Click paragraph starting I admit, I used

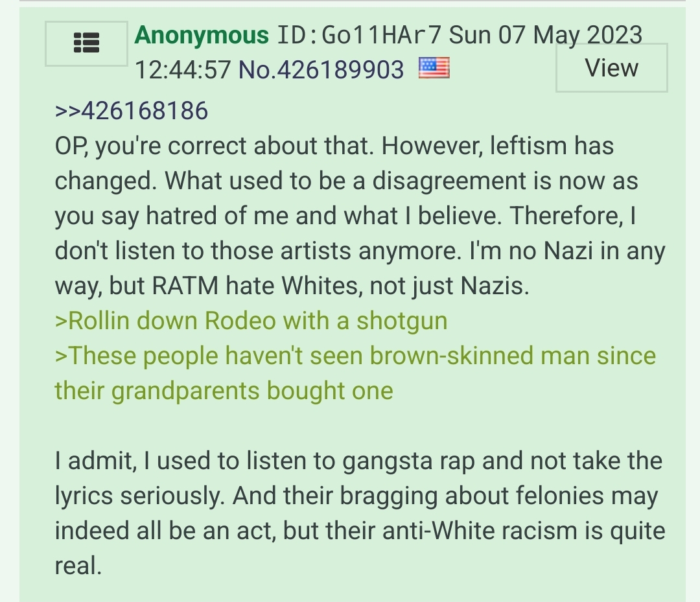(x=360, y=513)
